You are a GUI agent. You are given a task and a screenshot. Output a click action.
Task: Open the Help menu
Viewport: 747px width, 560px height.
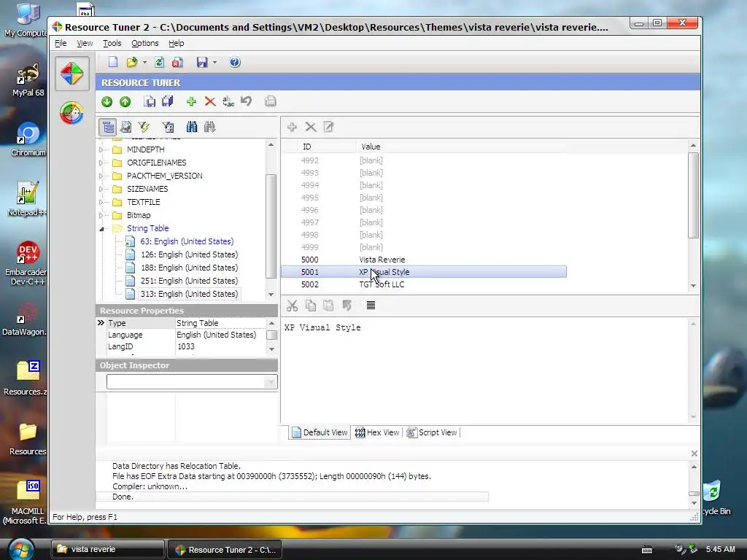click(x=177, y=43)
